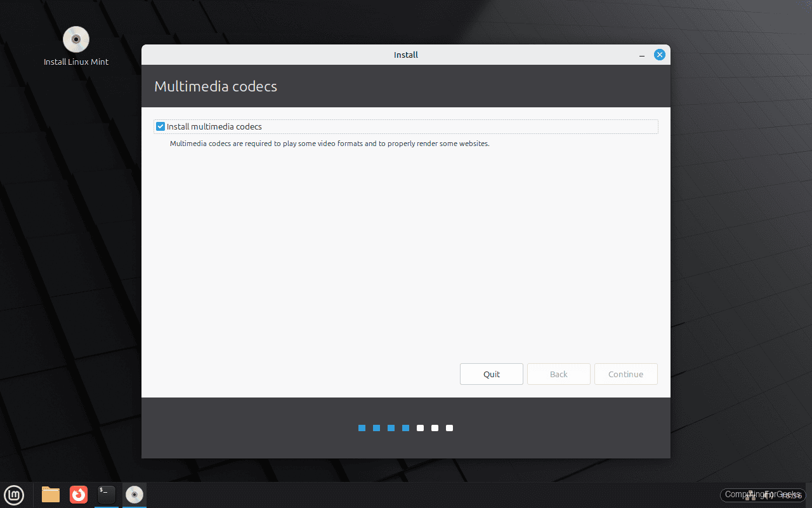Screen dimensions: 812x508
Task: Click the last white progress step dot
Action: [449, 428]
